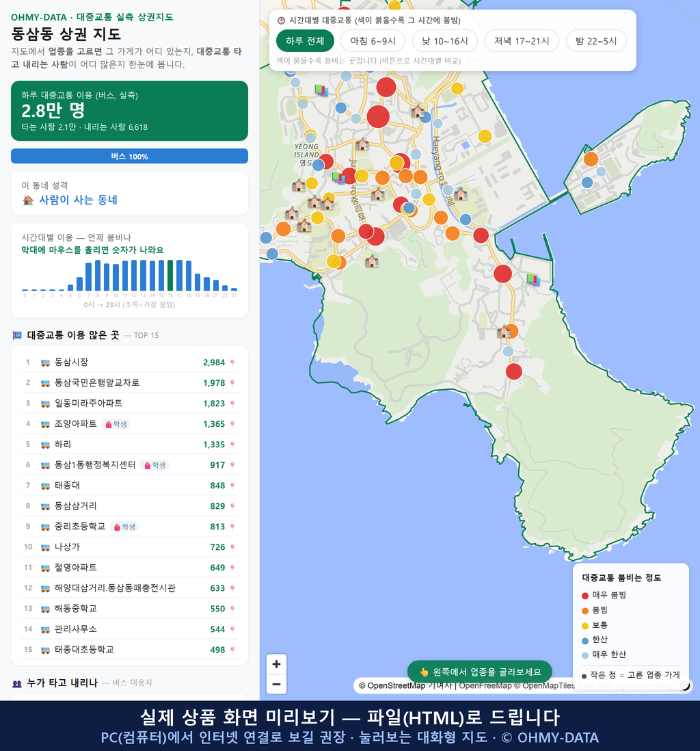The image size is (700, 751).
Task: Click the chart bar for hour 19
Action: click(198, 282)
